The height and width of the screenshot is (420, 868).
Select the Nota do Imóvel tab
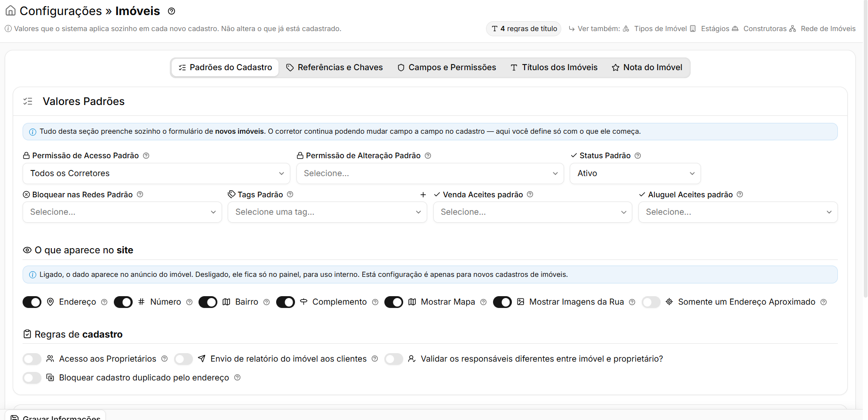tap(647, 67)
